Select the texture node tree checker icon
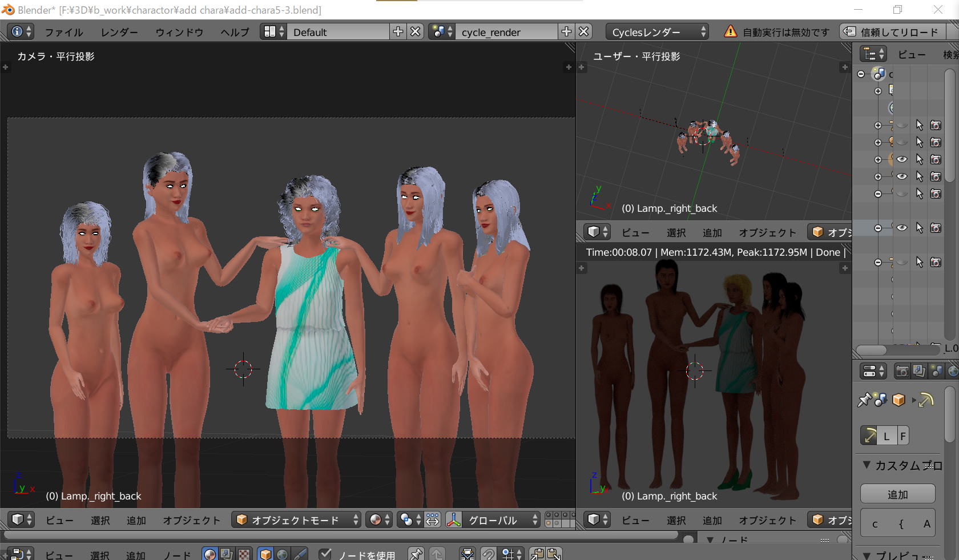 click(244, 554)
